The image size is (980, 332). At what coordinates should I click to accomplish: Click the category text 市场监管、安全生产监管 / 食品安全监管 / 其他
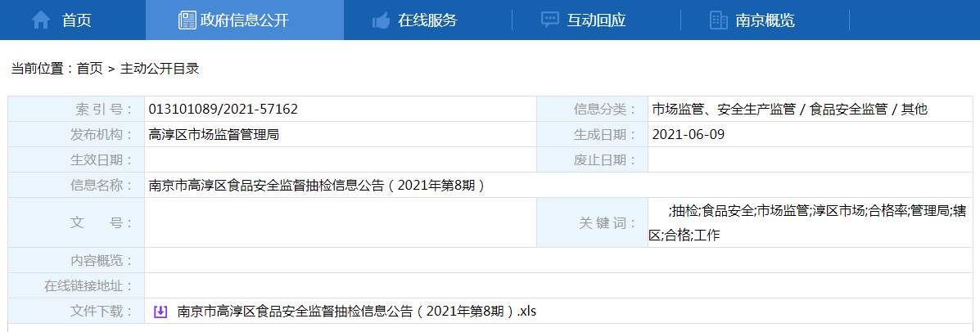[790, 110]
